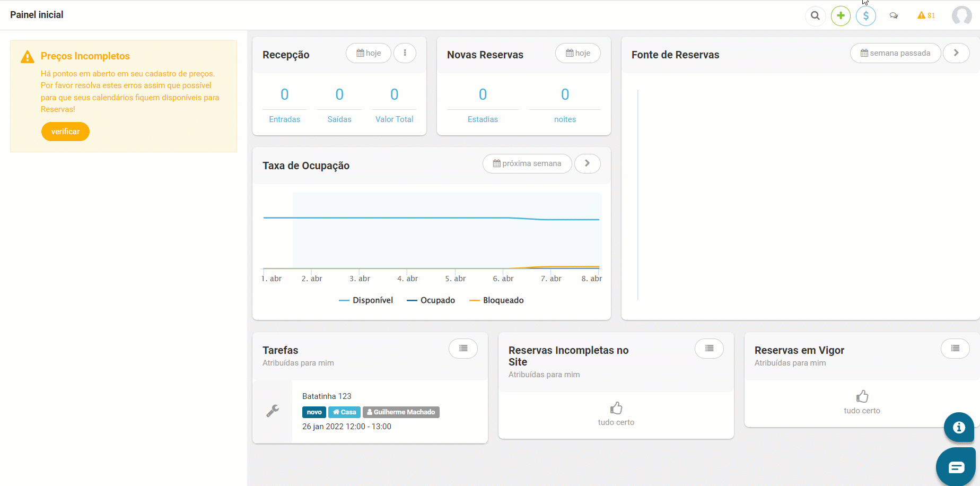Open the Tarefas list view icon
This screenshot has height=486, width=980.
click(x=463, y=349)
